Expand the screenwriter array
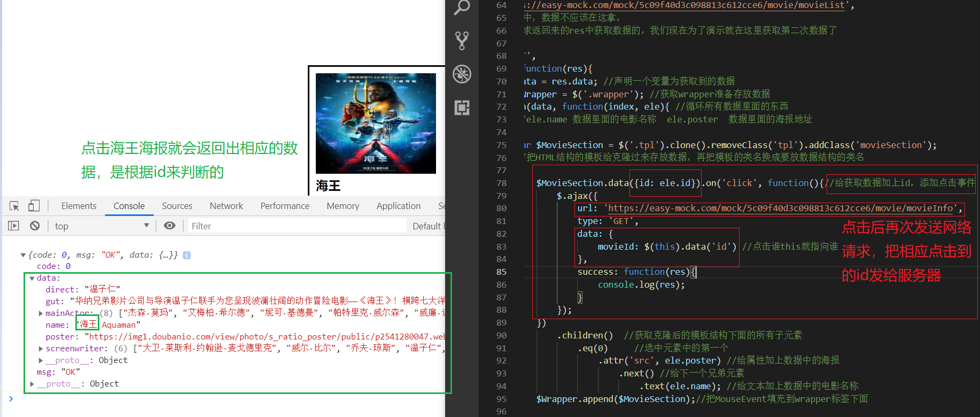 click(41, 349)
